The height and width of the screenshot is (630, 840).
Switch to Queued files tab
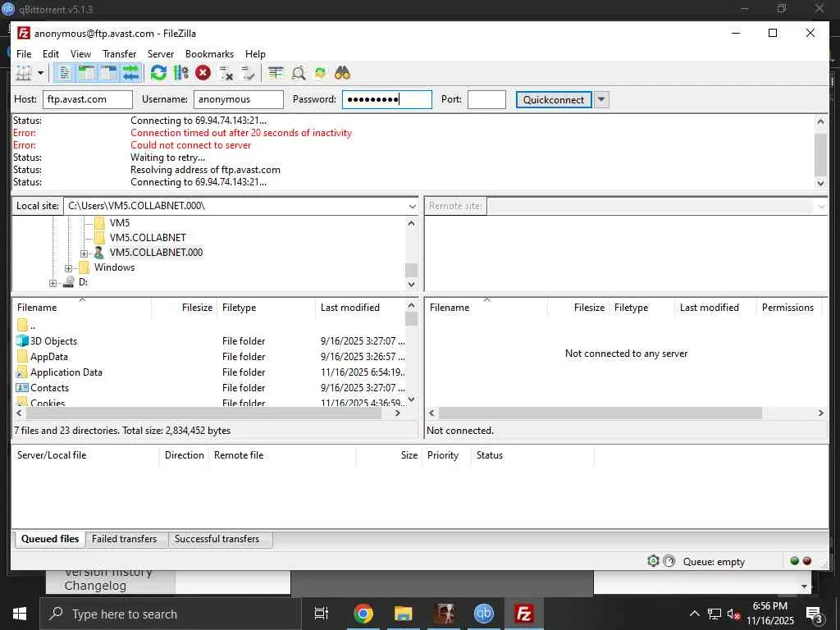(x=50, y=539)
